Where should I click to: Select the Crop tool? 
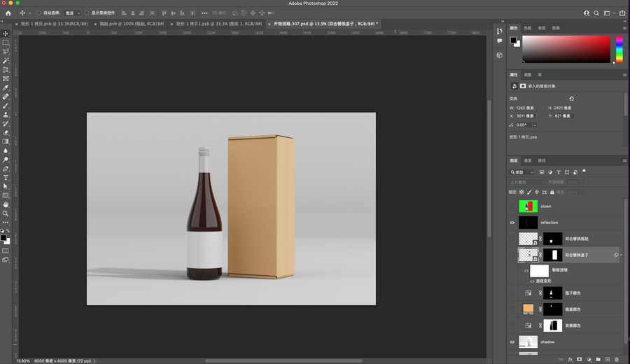pos(6,70)
